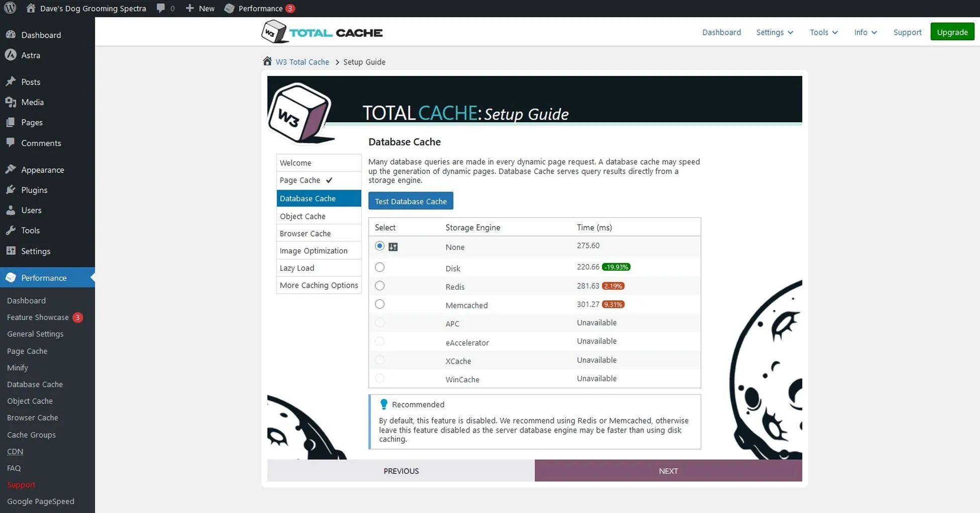Click the 9.31% red badge for Memcached
The width and height of the screenshot is (980, 513).
coord(613,304)
